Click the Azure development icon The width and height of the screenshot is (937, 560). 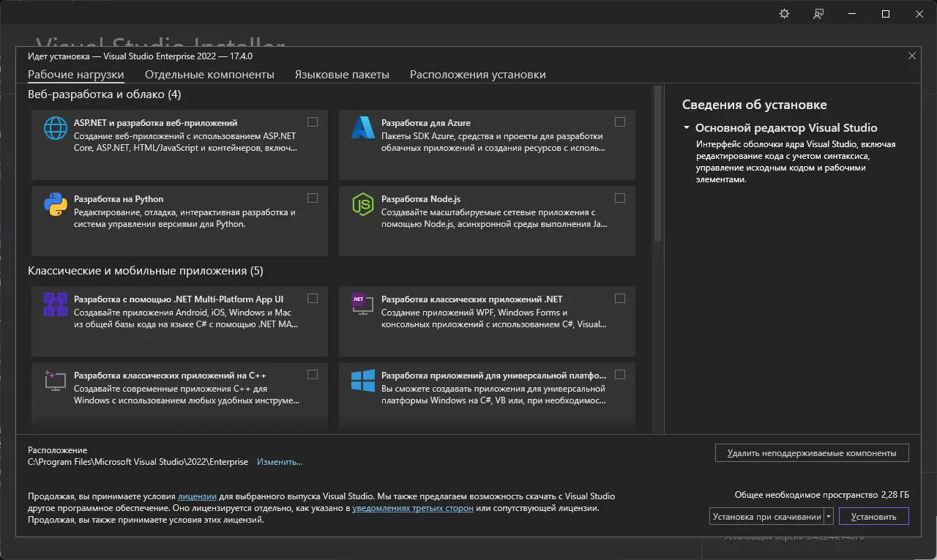coord(363,128)
